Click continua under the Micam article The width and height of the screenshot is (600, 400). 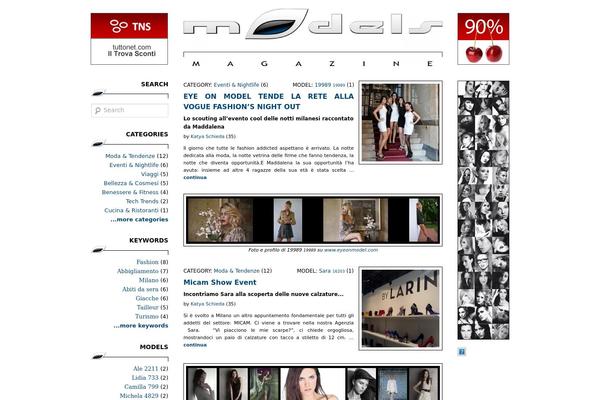(x=195, y=345)
